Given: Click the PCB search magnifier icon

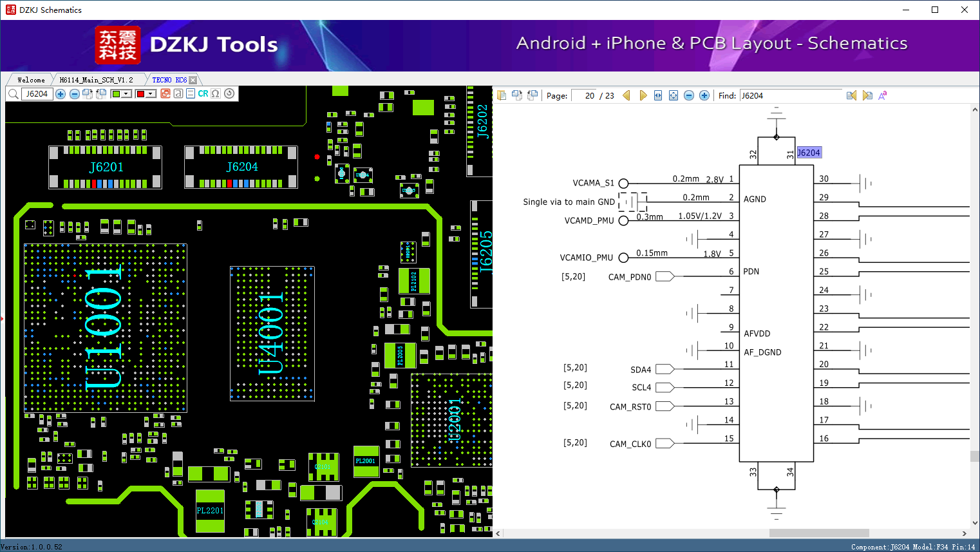Looking at the screenshot, I should (x=13, y=94).
